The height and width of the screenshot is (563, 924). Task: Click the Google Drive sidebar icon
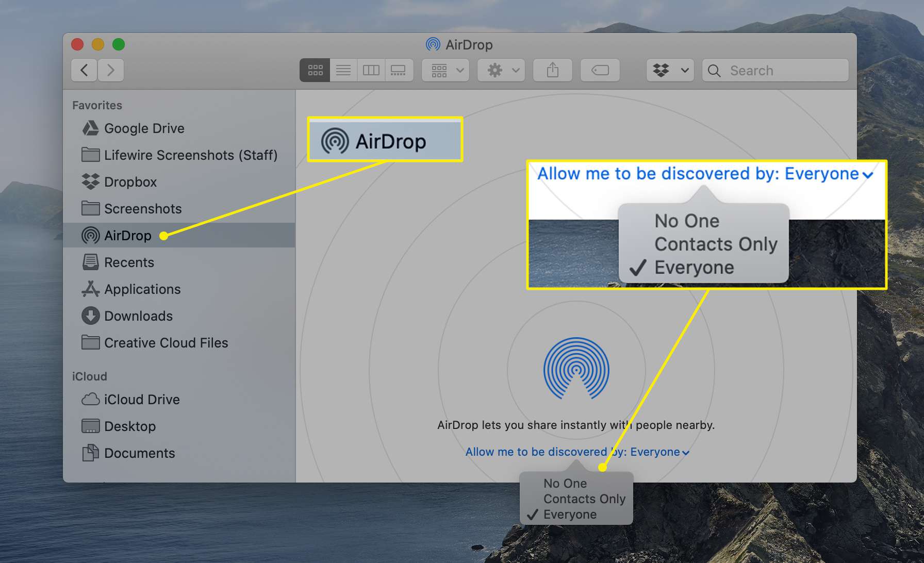[x=91, y=128]
